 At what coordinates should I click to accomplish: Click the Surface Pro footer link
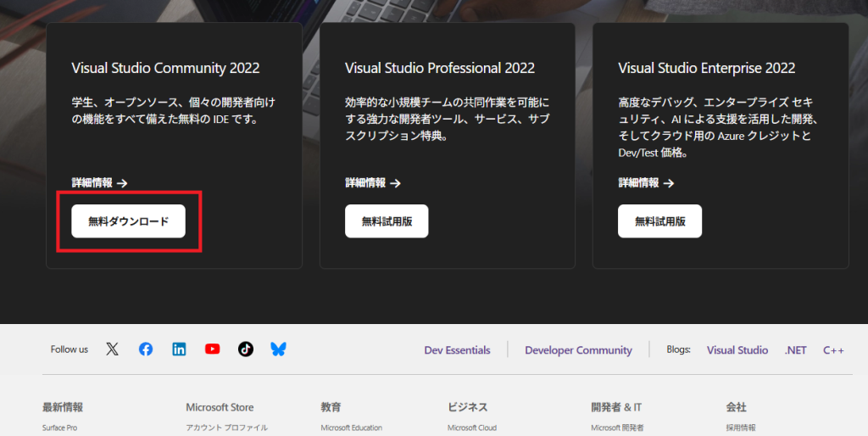click(59, 428)
